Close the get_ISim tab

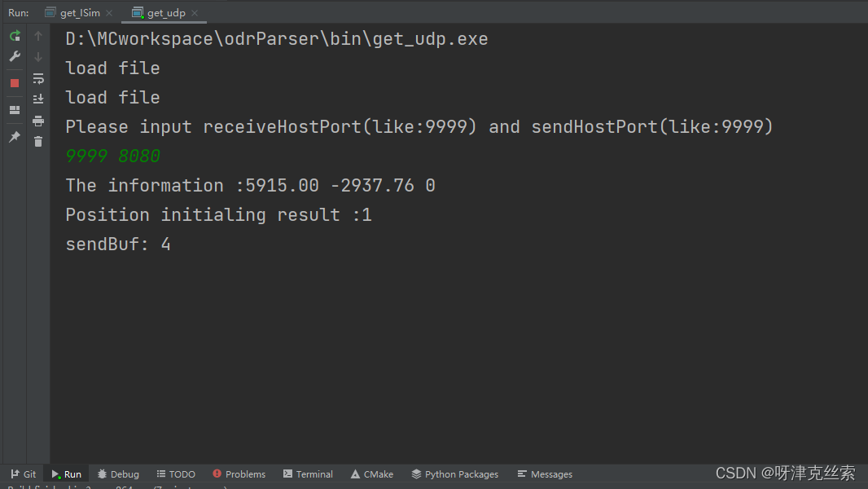tap(109, 13)
